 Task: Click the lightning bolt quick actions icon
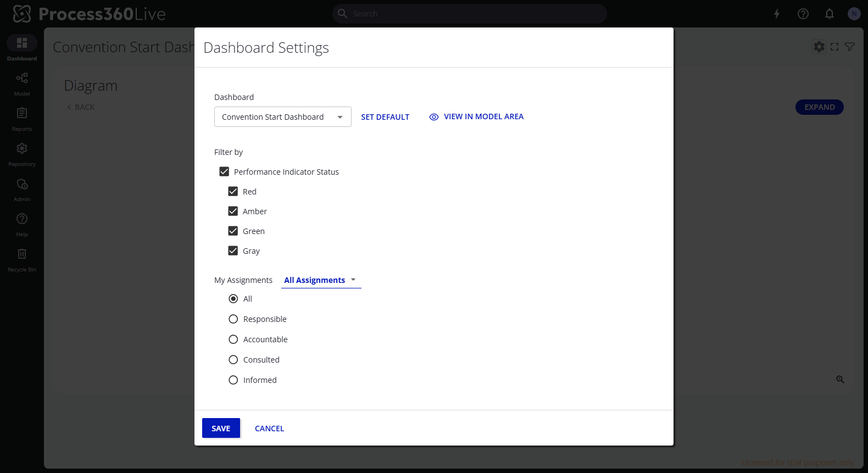click(777, 14)
